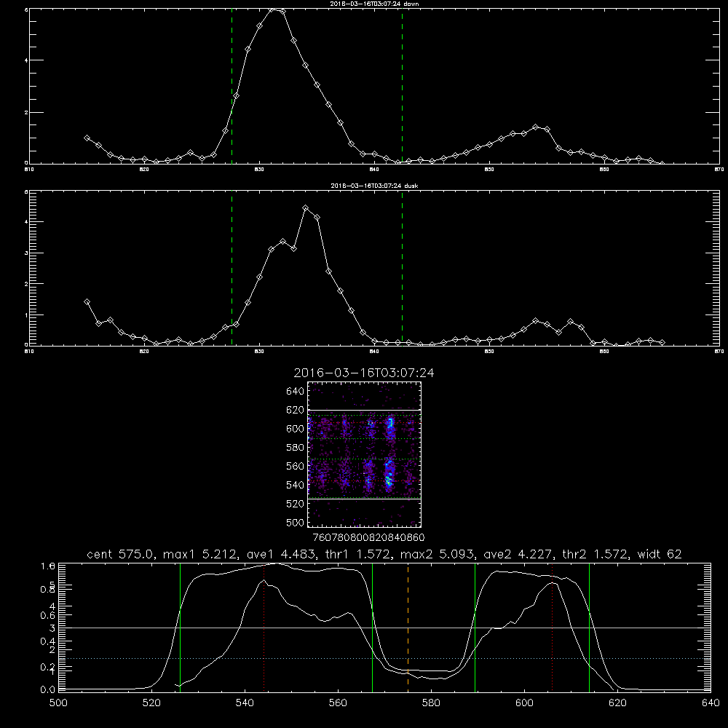Viewport: 728px width, 728px height.
Task: Select 'ave2 4.227' value text
Action: (518, 554)
